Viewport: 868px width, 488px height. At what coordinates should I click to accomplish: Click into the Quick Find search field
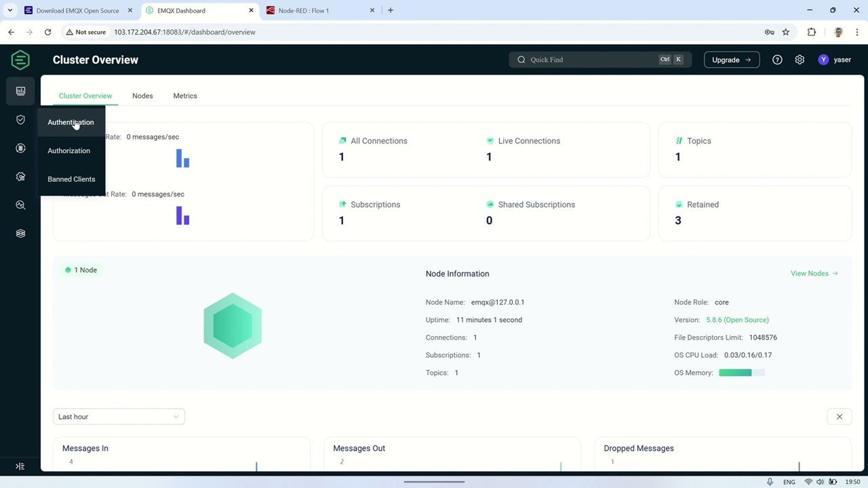[x=599, y=60]
